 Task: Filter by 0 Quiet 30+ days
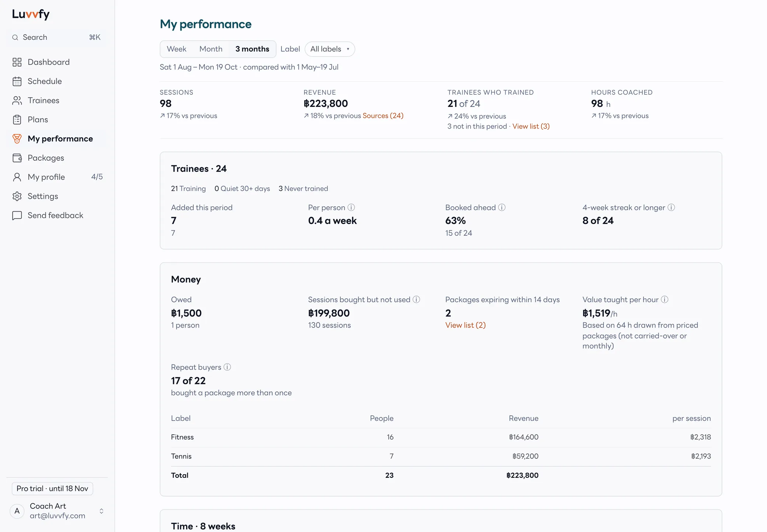point(242,189)
